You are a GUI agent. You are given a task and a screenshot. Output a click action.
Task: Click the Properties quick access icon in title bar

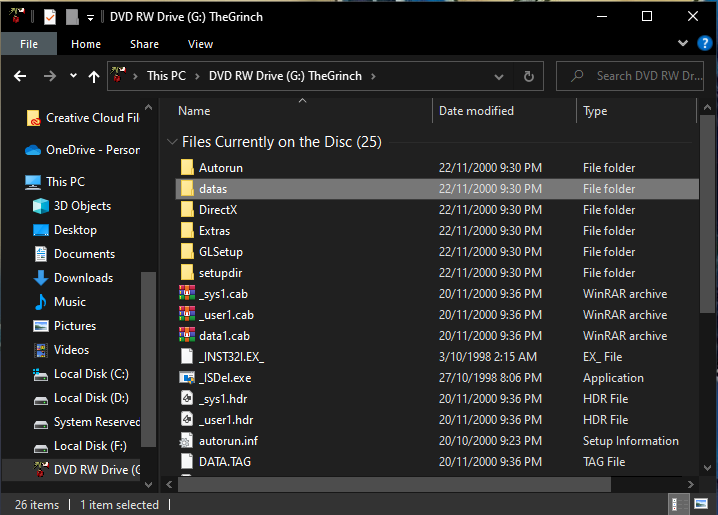click(49, 17)
